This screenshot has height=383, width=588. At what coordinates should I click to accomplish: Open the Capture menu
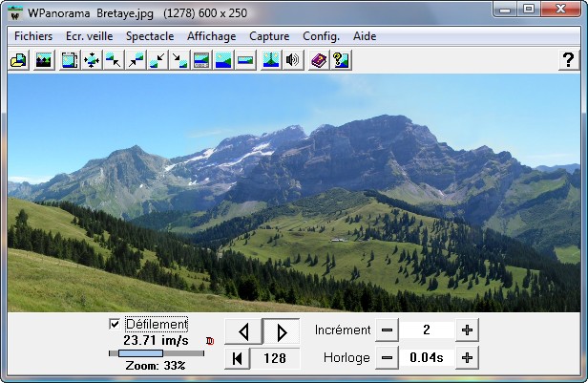coord(269,36)
